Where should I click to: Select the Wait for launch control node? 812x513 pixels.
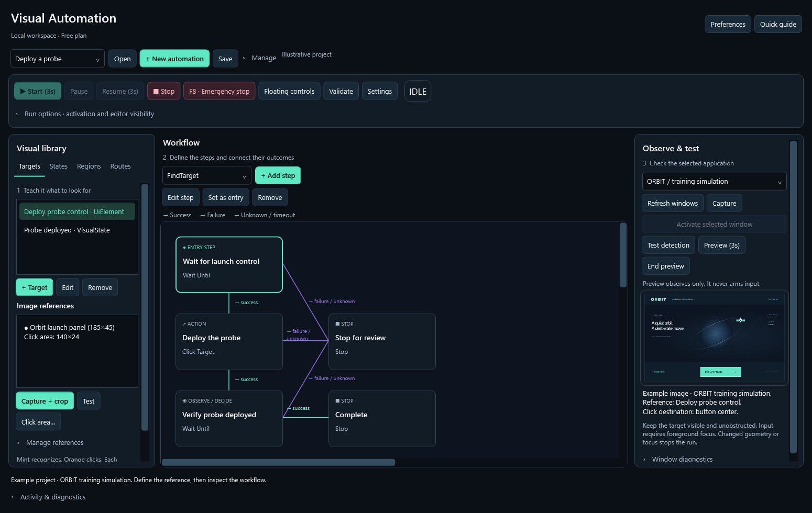pyautogui.click(x=229, y=265)
